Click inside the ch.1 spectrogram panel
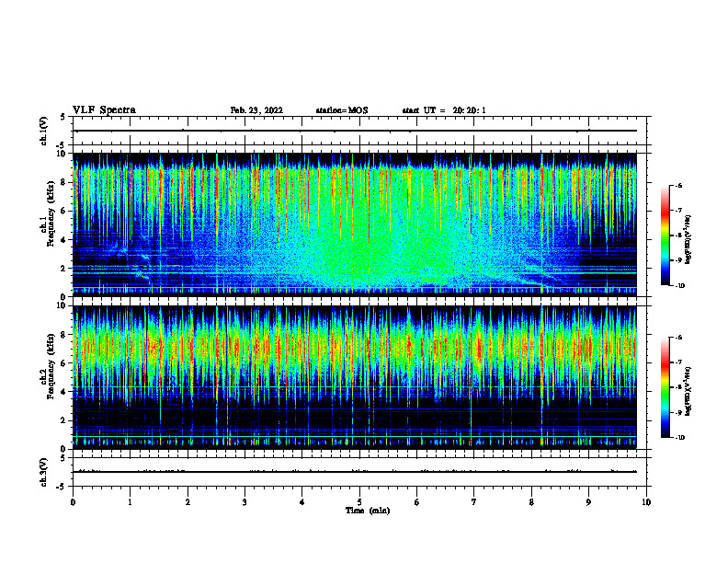 354,224
